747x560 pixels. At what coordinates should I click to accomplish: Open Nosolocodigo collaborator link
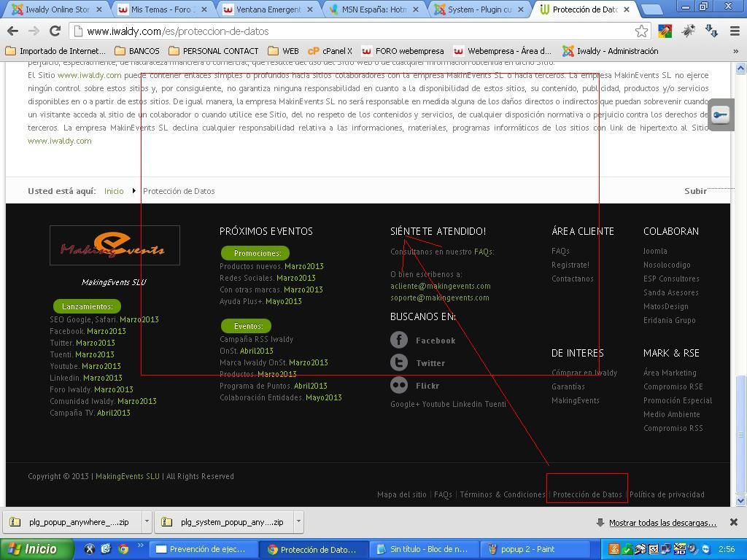pos(667,265)
